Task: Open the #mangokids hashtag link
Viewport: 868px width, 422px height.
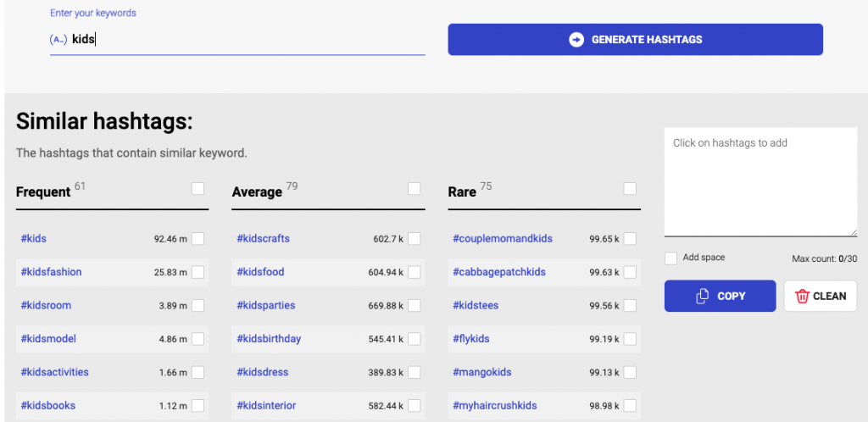Action: point(482,372)
